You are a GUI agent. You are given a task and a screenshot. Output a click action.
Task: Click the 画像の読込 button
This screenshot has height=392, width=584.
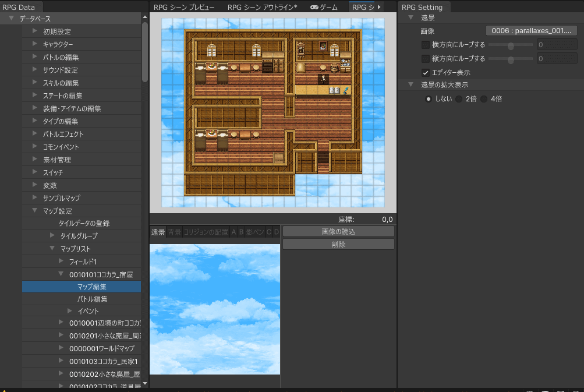(338, 232)
